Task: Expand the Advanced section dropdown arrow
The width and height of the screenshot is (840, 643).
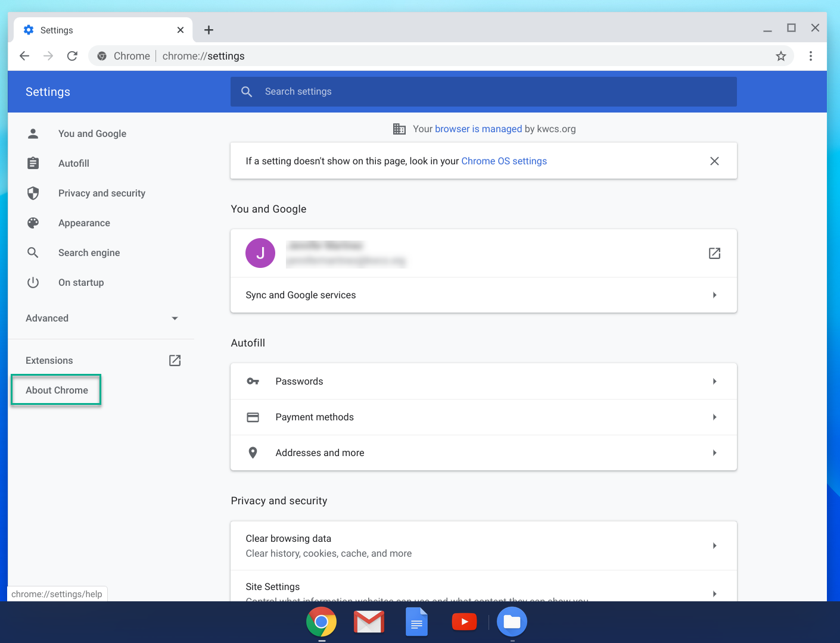Action: pyautogui.click(x=175, y=319)
